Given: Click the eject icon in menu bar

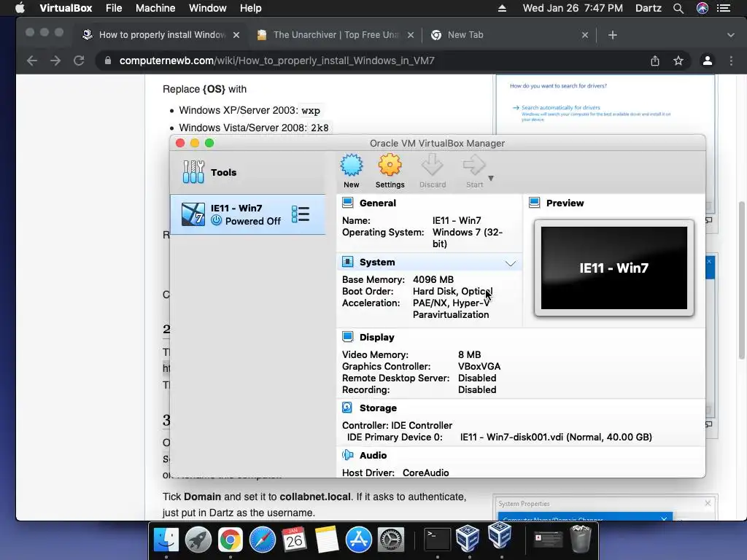Looking at the screenshot, I should point(502,8).
